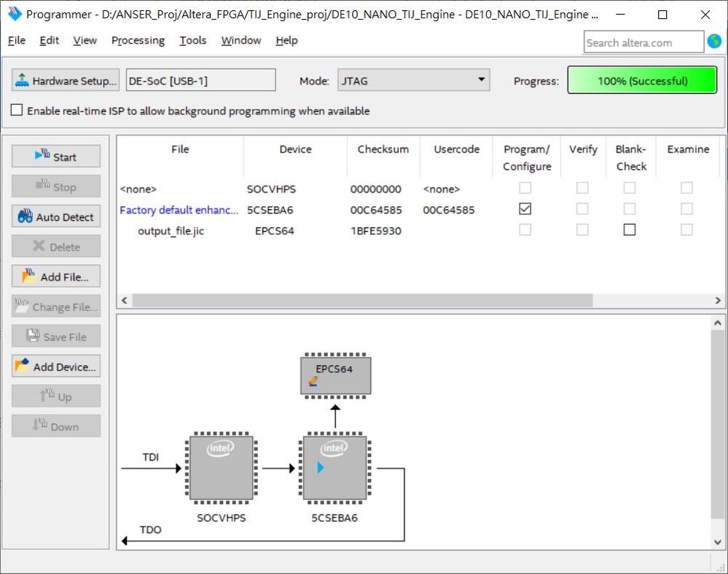Click the Delete button

click(x=55, y=246)
